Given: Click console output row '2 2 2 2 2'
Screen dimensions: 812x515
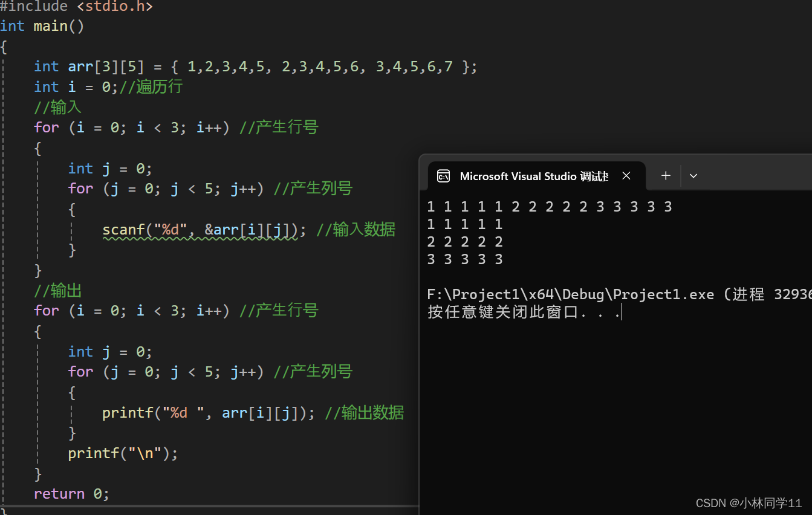Looking at the screenshot, I should [x=465, y=242].
